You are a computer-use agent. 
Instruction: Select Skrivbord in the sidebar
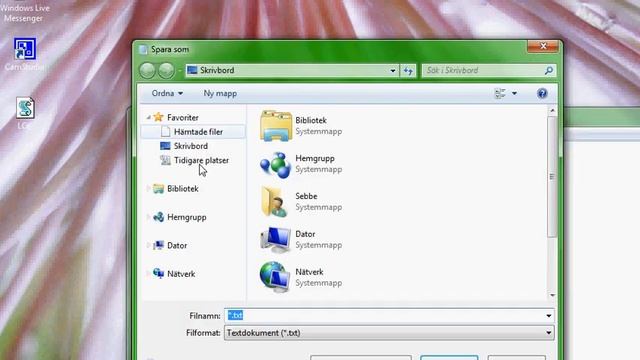tap(191, 146)
